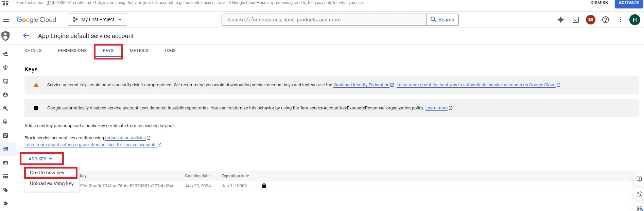Click the ACTIVATE button
Screen dimensions: 644x211
[628, 3]
